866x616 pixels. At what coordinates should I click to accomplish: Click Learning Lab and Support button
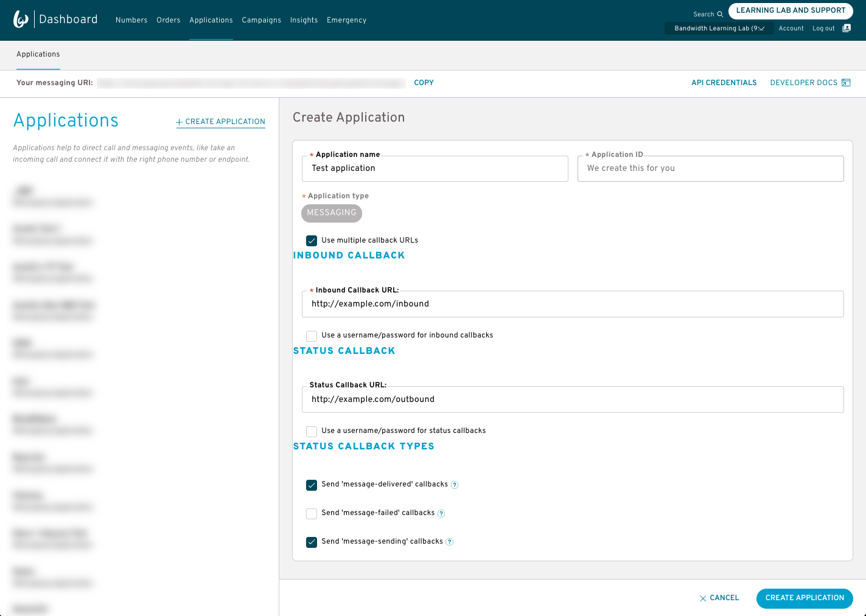[791, 10]
